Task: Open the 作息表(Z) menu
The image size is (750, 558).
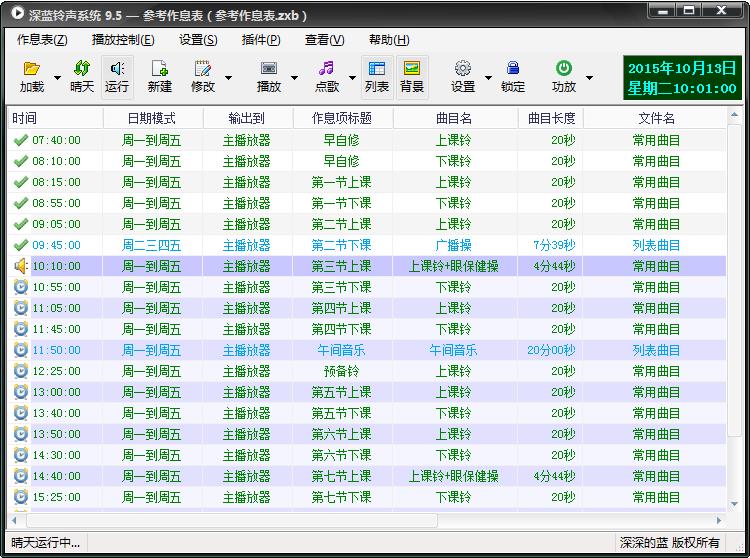Action: [x=42, y=40]
